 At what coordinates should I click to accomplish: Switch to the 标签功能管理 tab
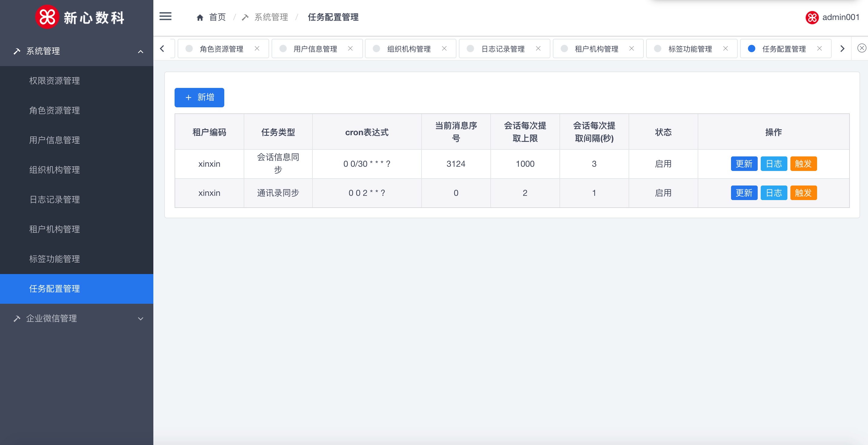[x=690, y=49]
